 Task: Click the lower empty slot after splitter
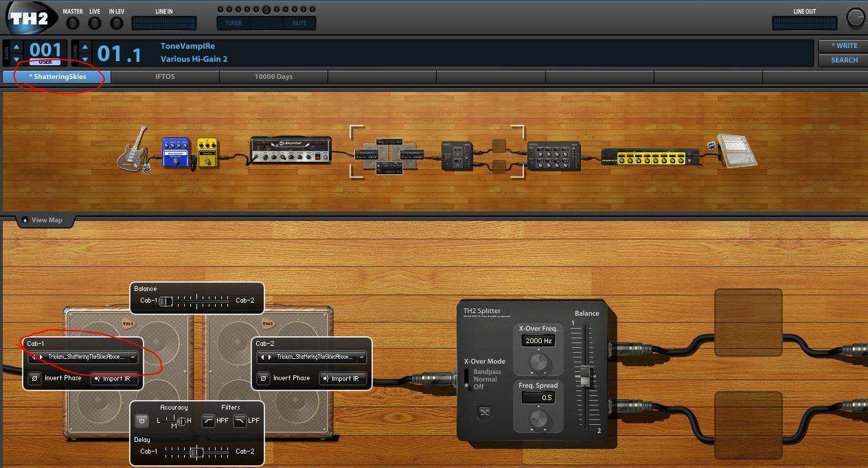pyautogui.click(x=749, y=425)
